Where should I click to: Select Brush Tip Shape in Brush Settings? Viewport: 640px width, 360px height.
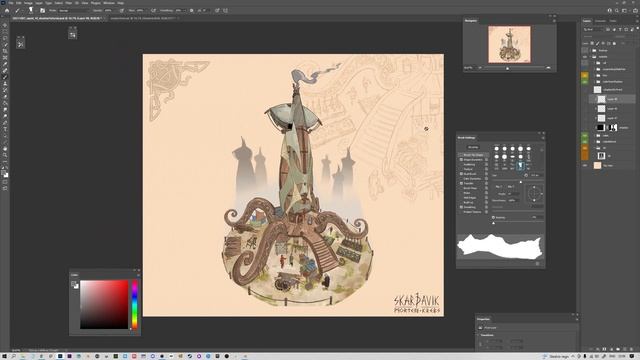point(473,155)
